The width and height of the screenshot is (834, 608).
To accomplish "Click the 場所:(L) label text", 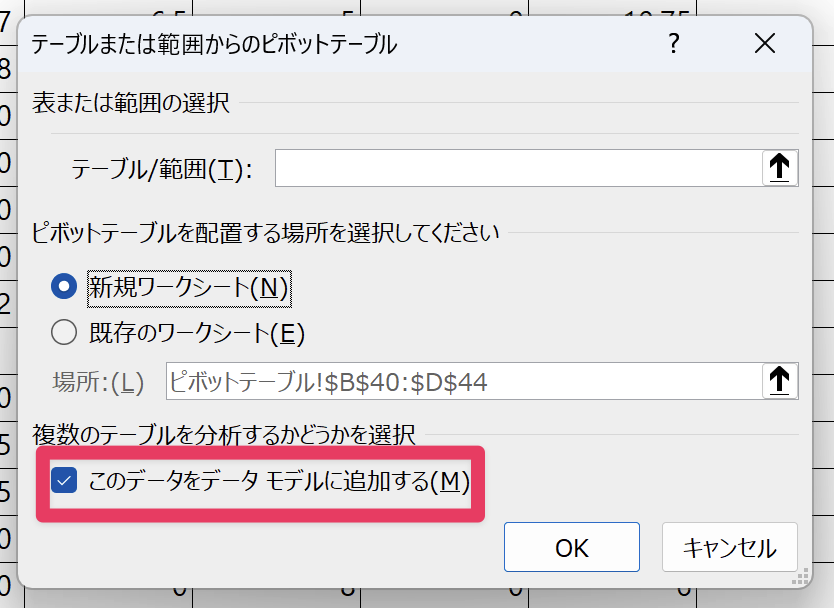I will (98, 382).
